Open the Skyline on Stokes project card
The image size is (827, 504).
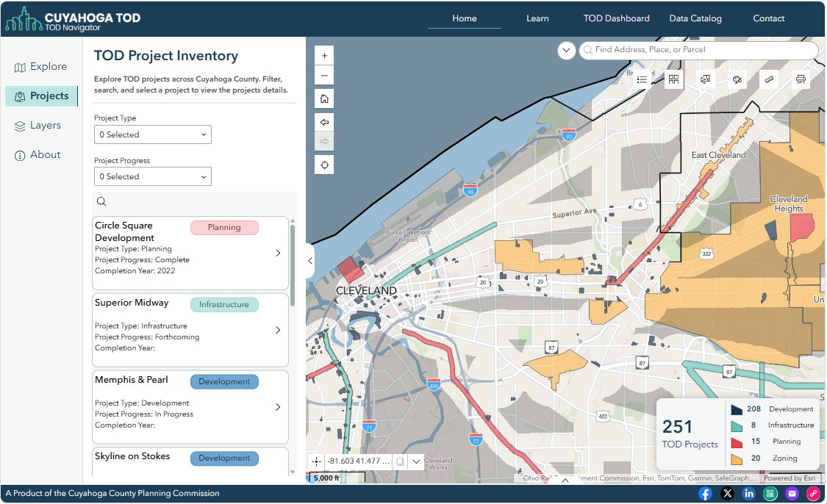point(190,461)
